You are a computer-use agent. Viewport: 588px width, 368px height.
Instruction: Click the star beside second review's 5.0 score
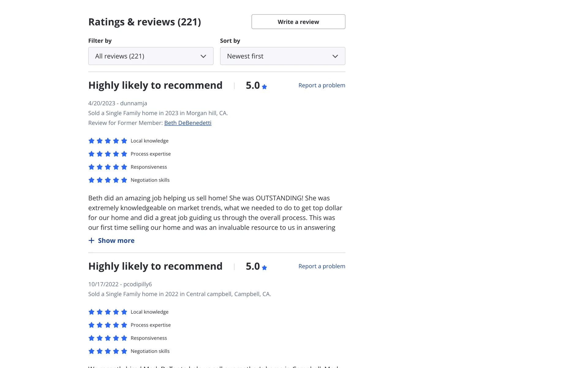(265, 268)
